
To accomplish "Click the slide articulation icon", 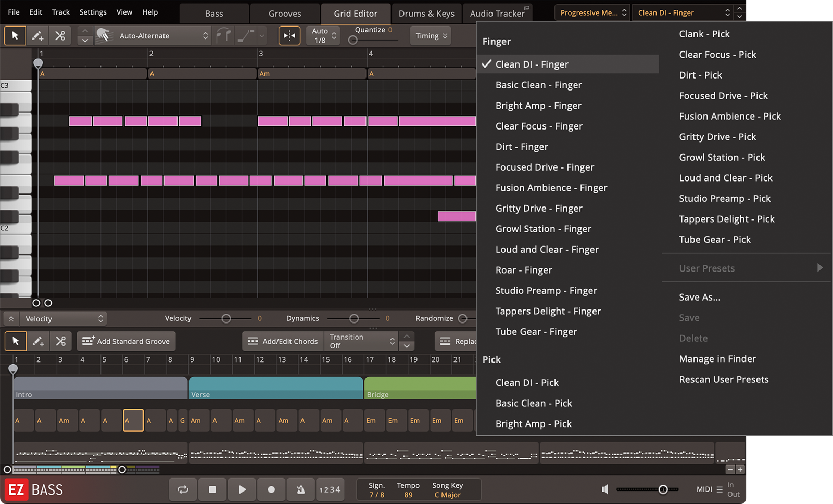I will tap(246, 36).
